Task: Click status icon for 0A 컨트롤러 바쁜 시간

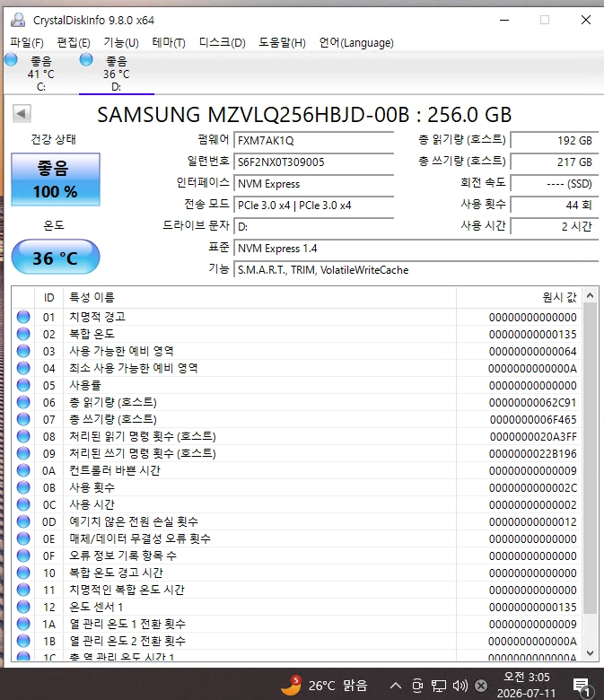Action: tap(23, 470)
